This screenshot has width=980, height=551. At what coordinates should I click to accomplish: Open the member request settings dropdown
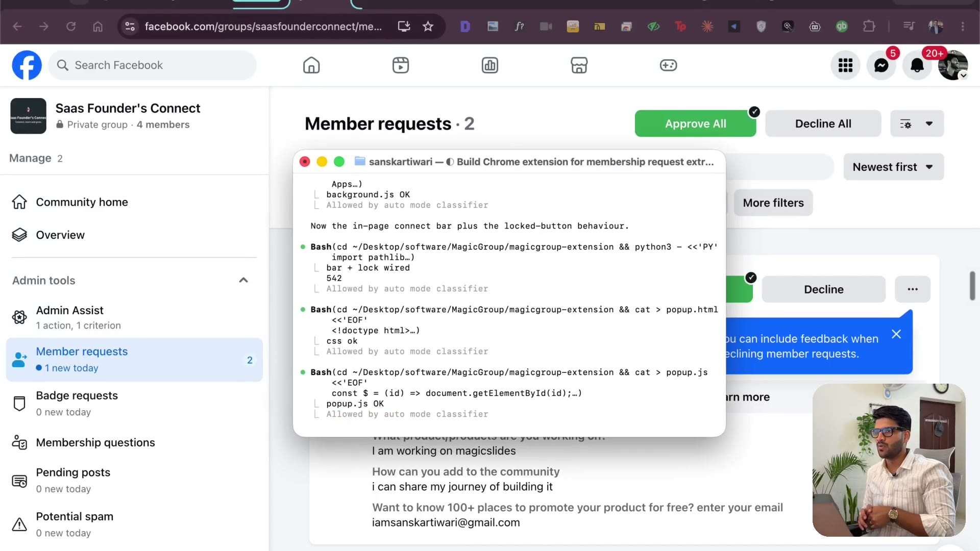click(x=917, y=123)
